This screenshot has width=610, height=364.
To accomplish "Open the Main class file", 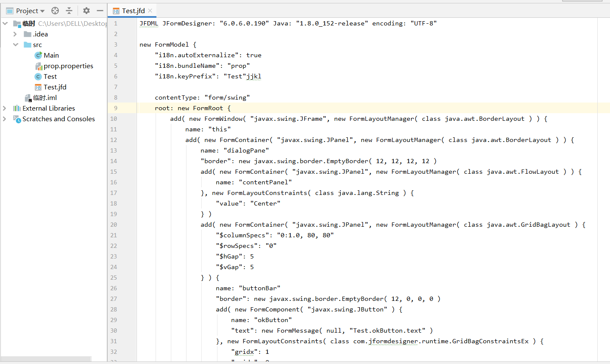I will [x=51, y=55].
